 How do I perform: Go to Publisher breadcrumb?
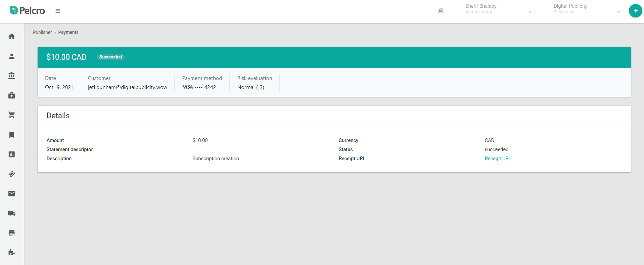point(42,32)
